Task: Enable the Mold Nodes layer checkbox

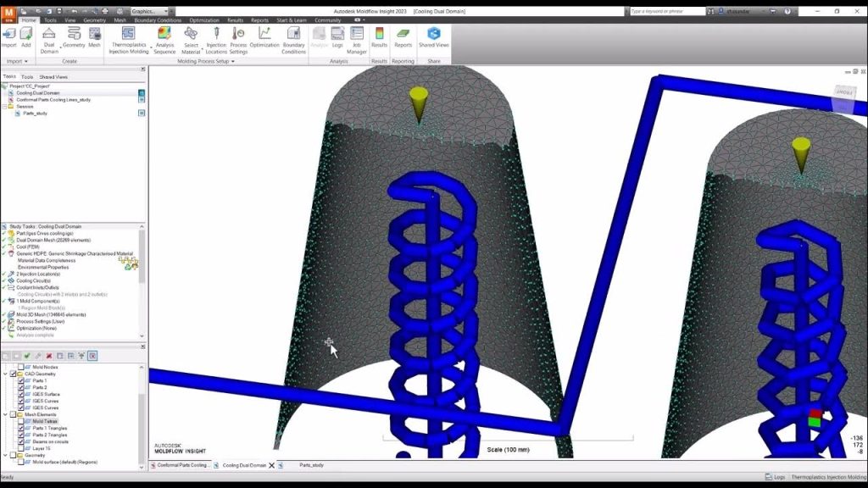Action: coord(21,367)
